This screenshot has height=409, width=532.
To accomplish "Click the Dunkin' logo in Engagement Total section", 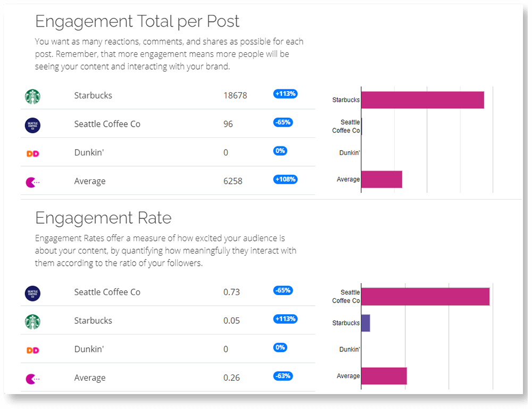I will point(32,153).
